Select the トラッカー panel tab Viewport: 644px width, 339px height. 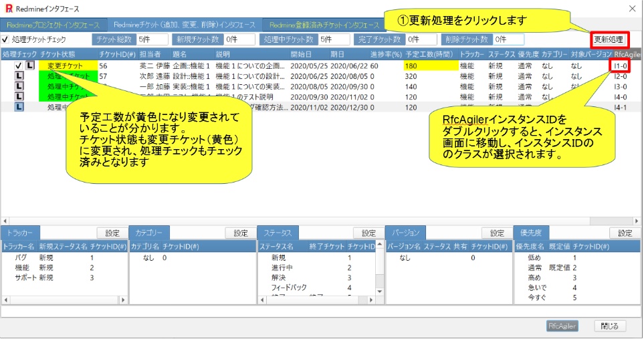[20, 233]
